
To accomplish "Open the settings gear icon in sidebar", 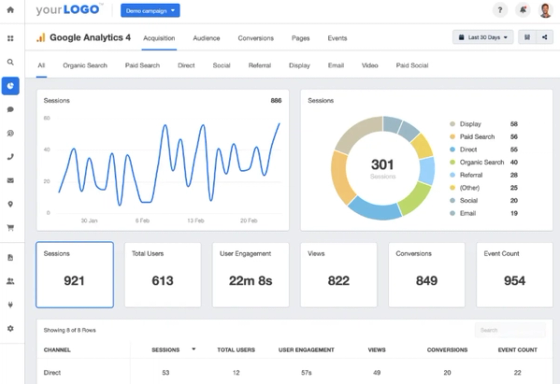I will (x=10, y=328).
